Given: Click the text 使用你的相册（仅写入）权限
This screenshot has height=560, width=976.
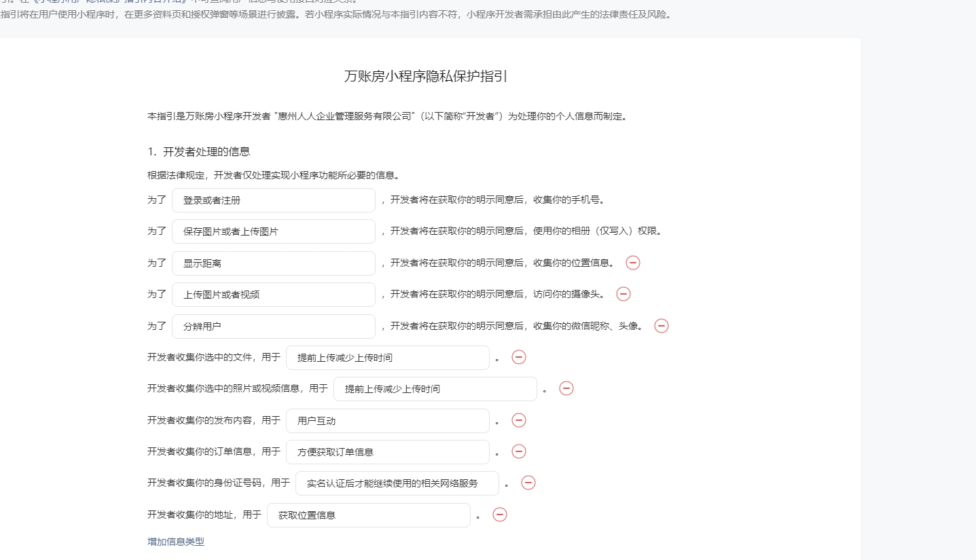Looking at the screenshot, I should pos(596,231).
